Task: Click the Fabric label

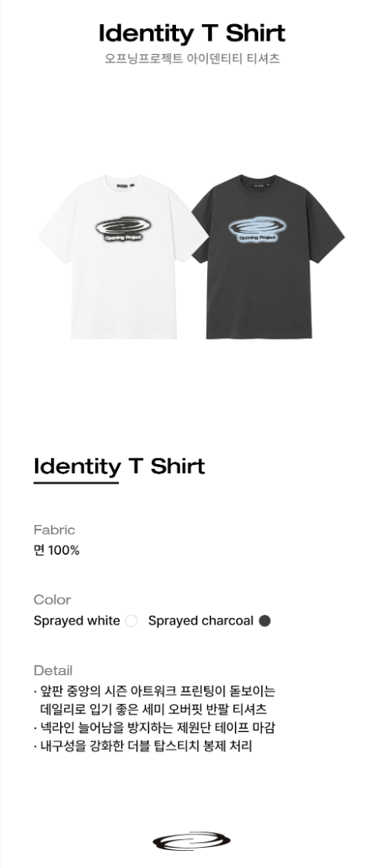Action: [x=54, y=530]
